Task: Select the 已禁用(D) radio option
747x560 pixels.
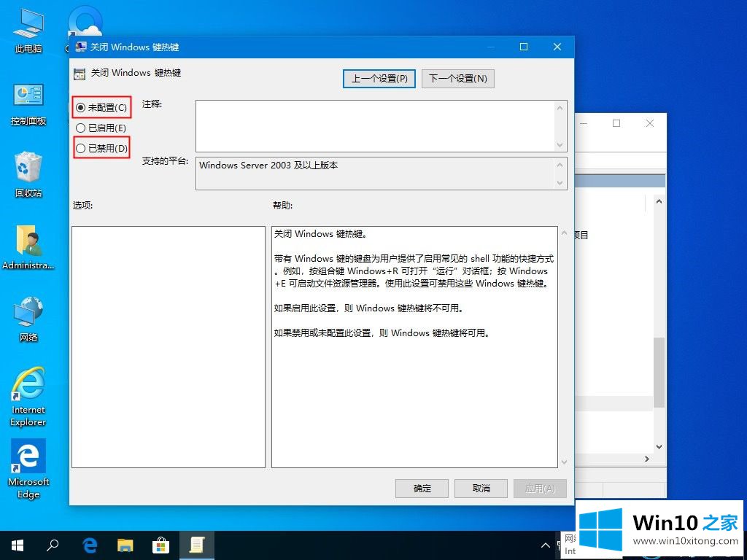Action: click(x=101, y=149)
